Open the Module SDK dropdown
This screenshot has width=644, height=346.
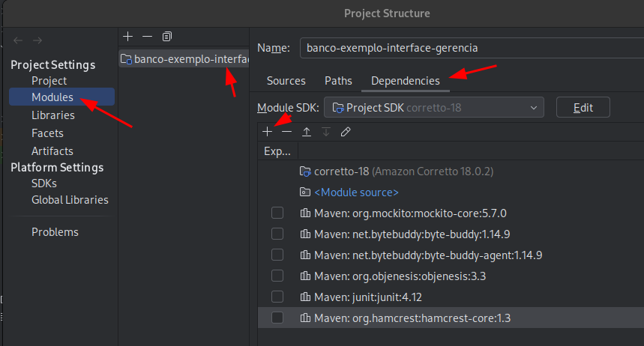434,108
